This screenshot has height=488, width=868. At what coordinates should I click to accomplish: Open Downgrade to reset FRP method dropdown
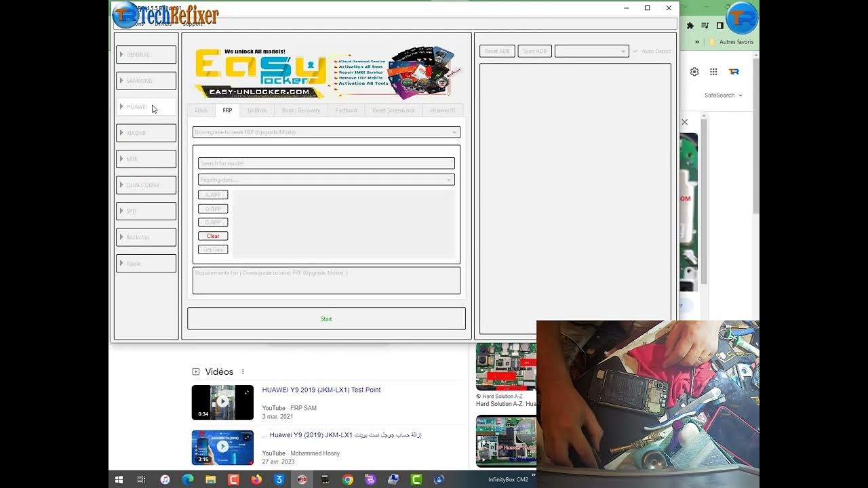tap(326, 132)
